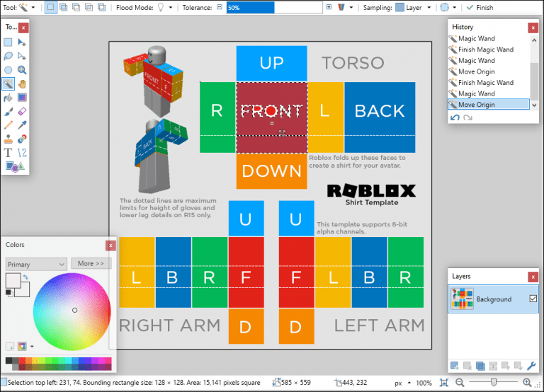The height and width of the screenshot is (392, 544).
Task: Open the palette management dropdown
Action: click(x=32, y=346)
